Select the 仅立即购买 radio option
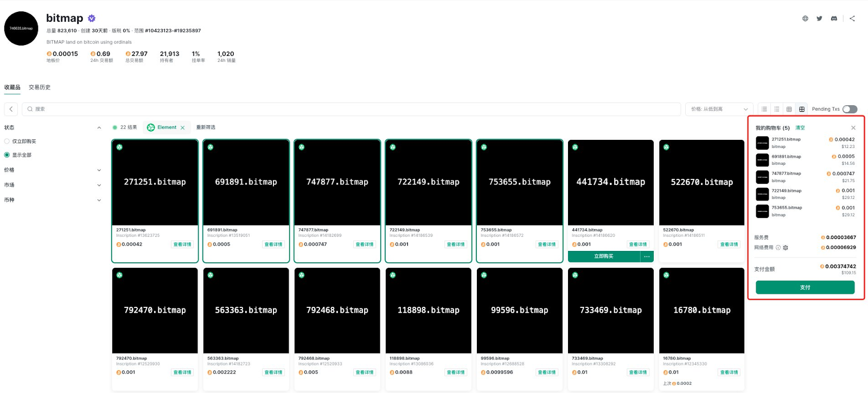Image resolution: width=868 pixels, height=393 pixels. pos(7,141)
